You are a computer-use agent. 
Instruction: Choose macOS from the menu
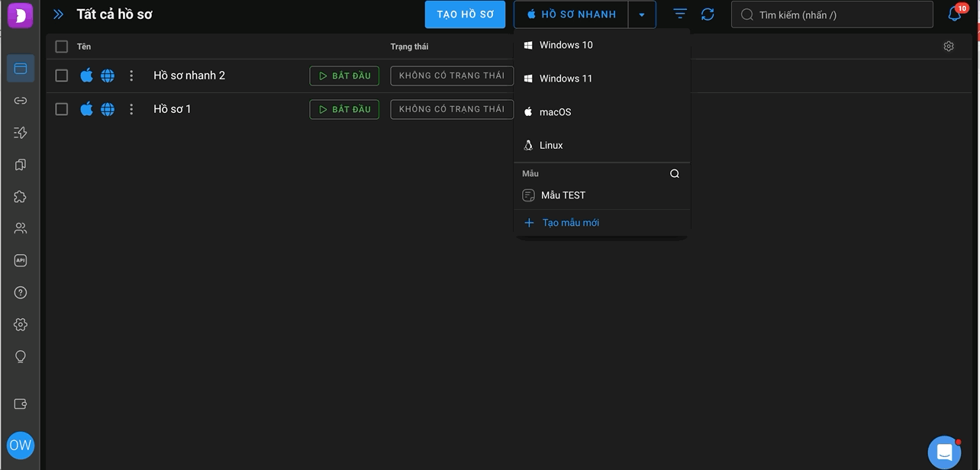click(602, 112)
